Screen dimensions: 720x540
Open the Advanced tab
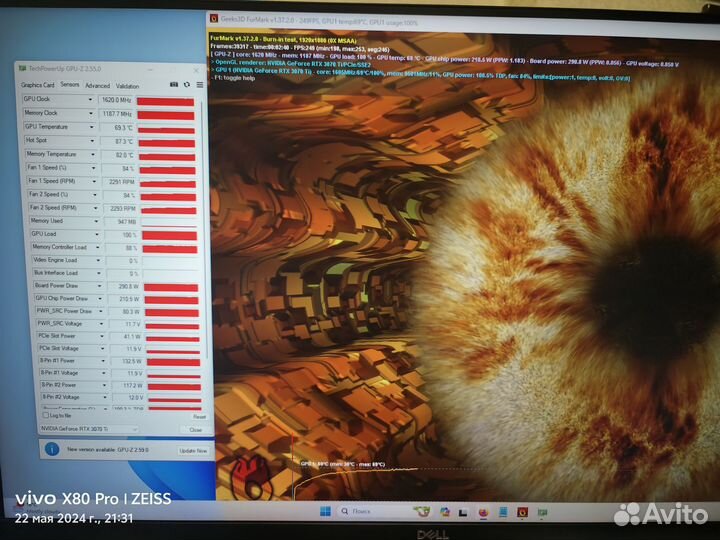[97, 85]
